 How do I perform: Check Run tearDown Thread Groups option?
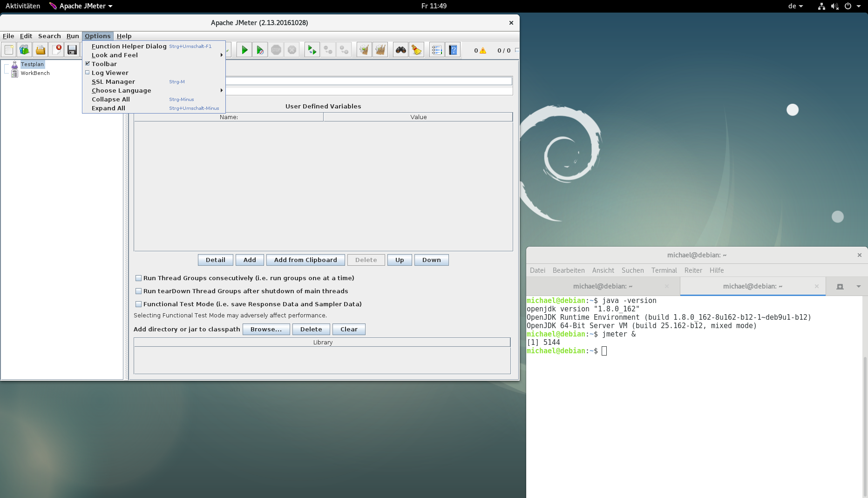tap(138, 291)
